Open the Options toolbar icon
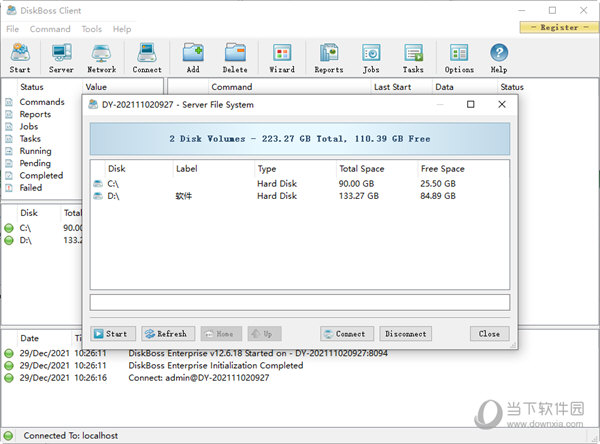 click(459, 58)
